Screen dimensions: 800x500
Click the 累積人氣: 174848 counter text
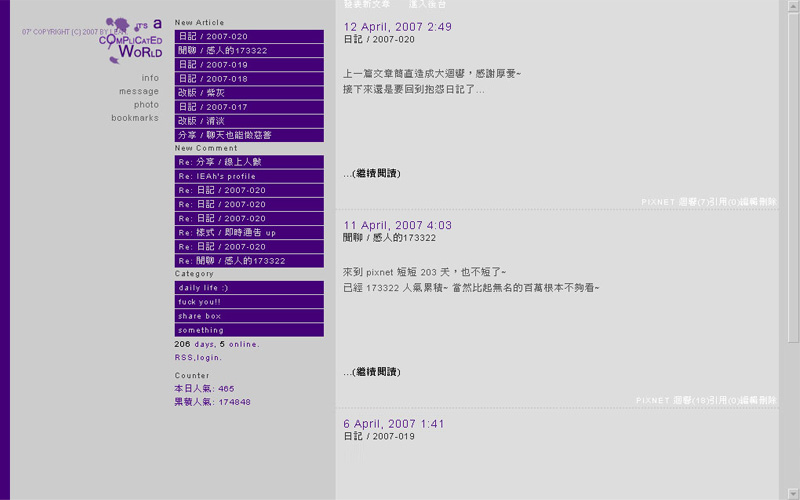[x=212, y=402]
